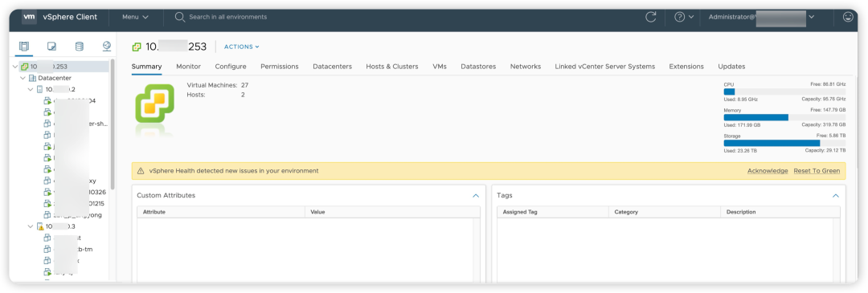Collapse the root vCenter .253 tree node
This screenshot has height=293, width=868.
[x=15, y=67]
